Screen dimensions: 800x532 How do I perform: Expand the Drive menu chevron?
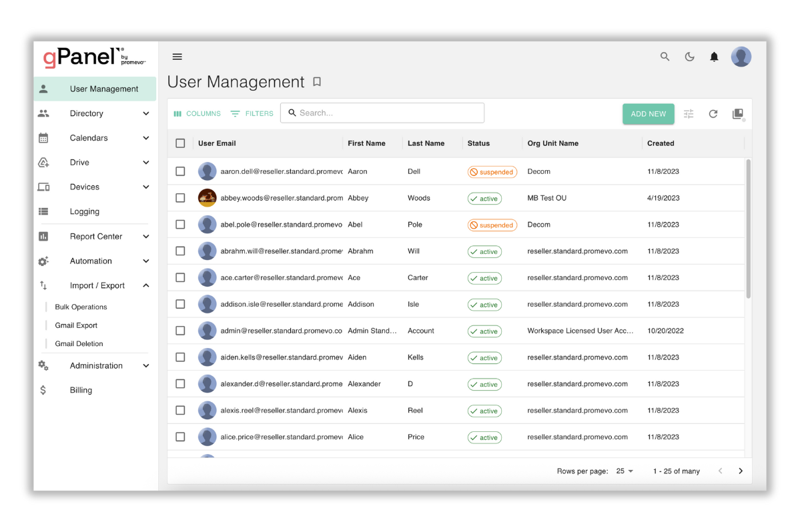point(146,162)
